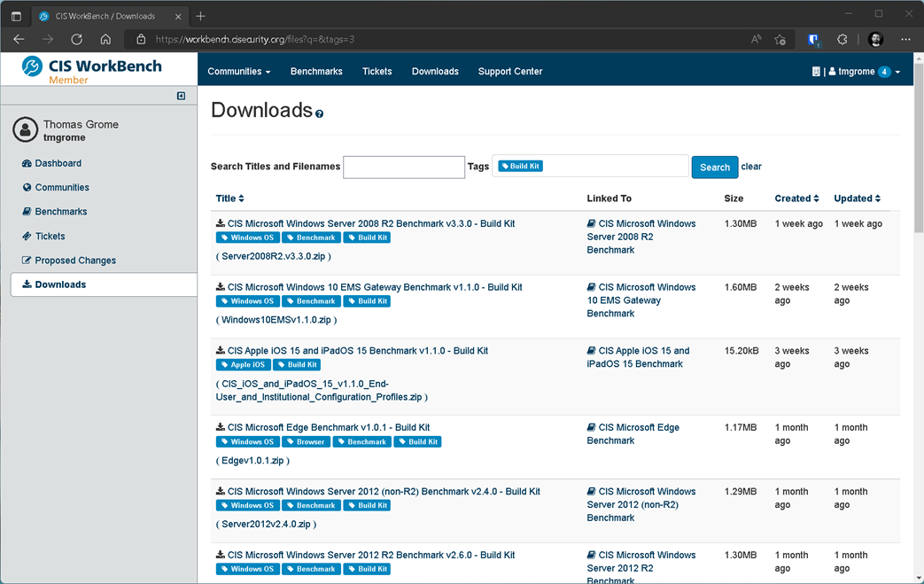The image size is (924, 584).
Task: Click the CIS WorkBench logo
Action: point(92,69)
